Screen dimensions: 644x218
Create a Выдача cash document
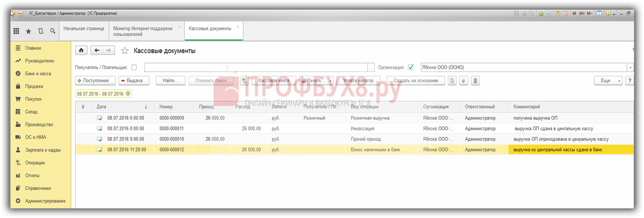click(x=134, y=81)
